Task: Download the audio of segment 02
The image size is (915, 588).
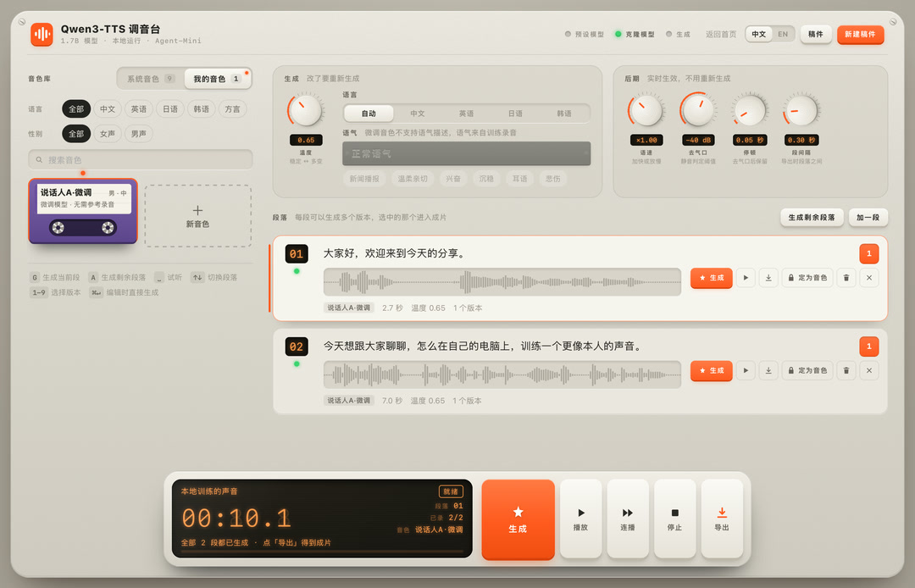Action: [x=768, y=370]
